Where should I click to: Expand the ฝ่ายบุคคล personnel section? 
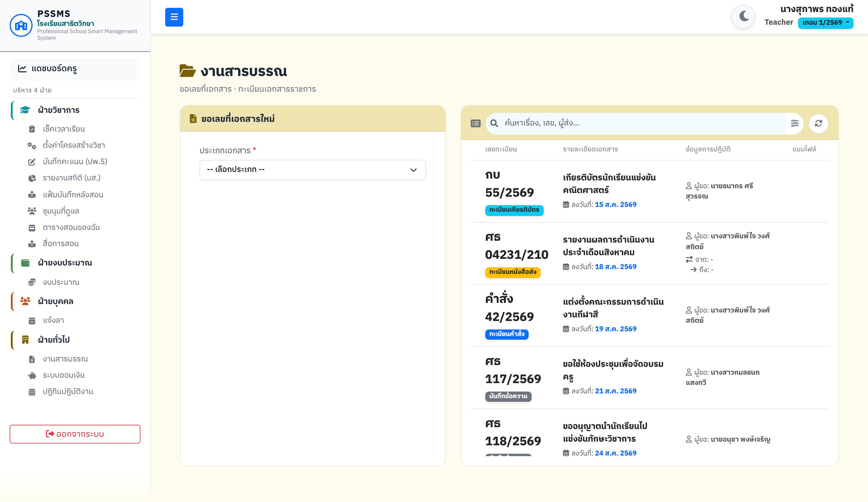pos(75,301)
